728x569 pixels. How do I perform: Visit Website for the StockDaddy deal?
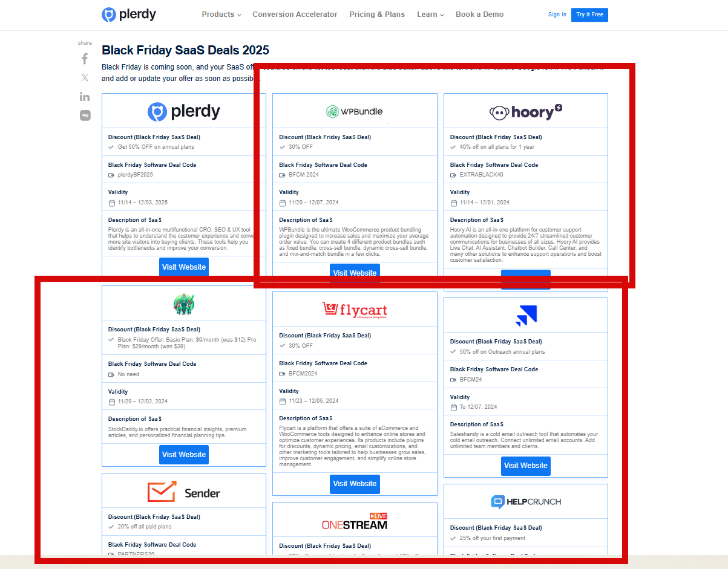(184, 455)
